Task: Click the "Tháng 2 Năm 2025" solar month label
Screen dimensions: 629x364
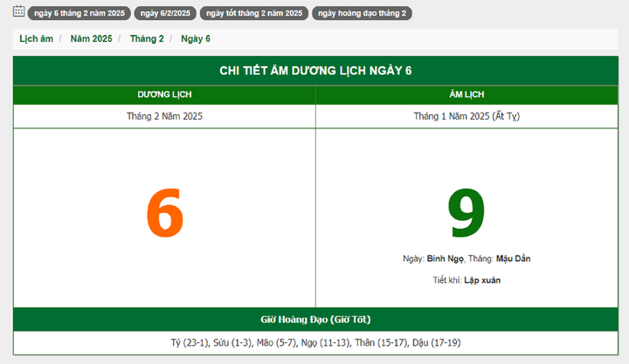Action: (x=164, y=116)
